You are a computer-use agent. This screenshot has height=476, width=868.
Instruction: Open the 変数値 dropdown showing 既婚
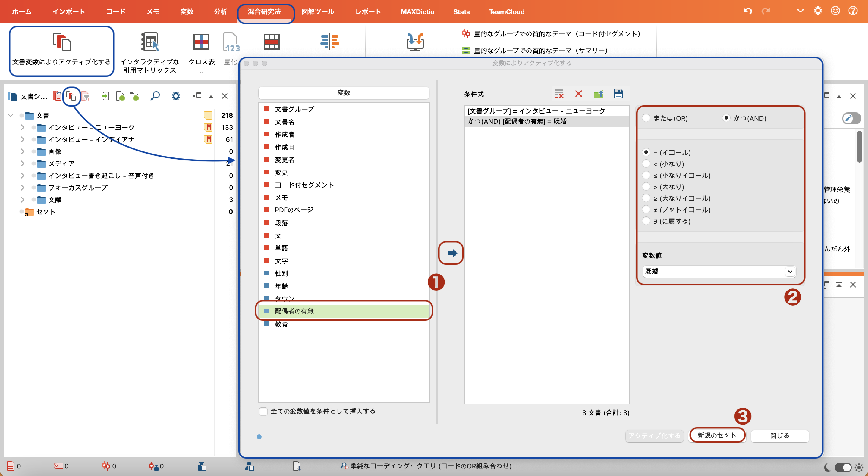pos(719,271)
